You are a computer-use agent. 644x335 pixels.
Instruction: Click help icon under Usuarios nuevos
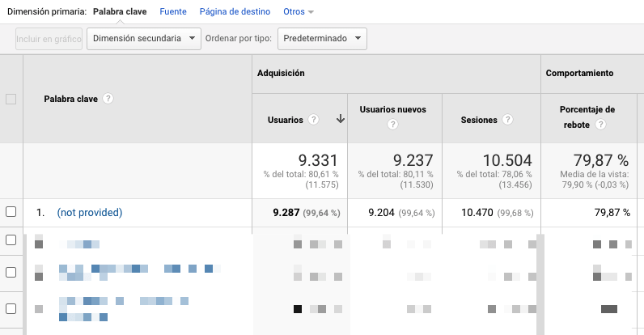pyautogui.click(x=392, y=125)
